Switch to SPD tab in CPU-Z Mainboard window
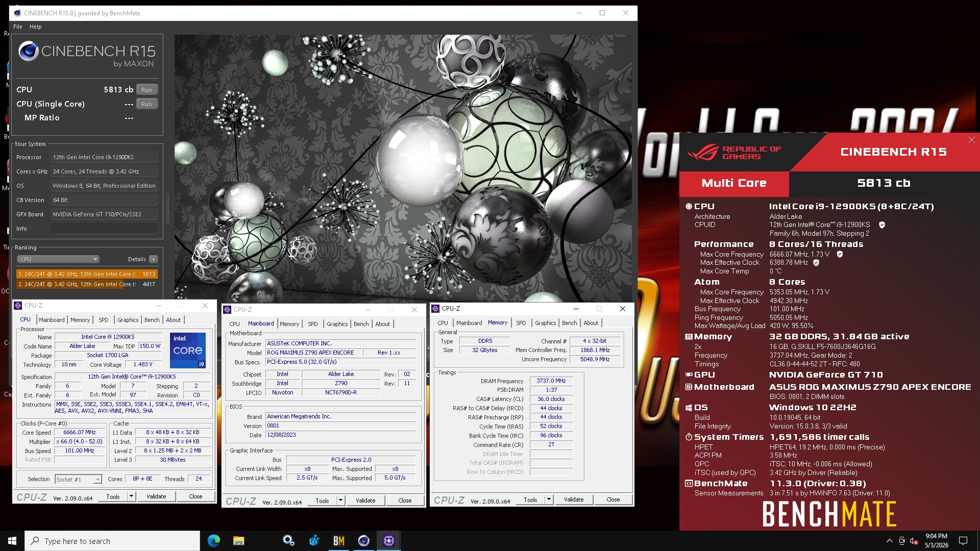 pos(313,324)
